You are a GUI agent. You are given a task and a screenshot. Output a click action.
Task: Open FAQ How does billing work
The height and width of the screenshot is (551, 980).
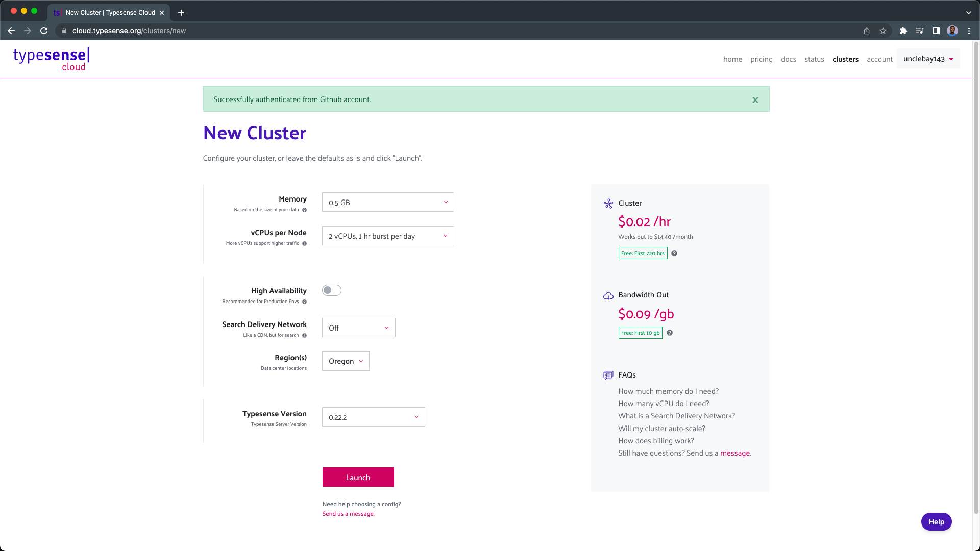pyautogui.click(x=656, y=441)
